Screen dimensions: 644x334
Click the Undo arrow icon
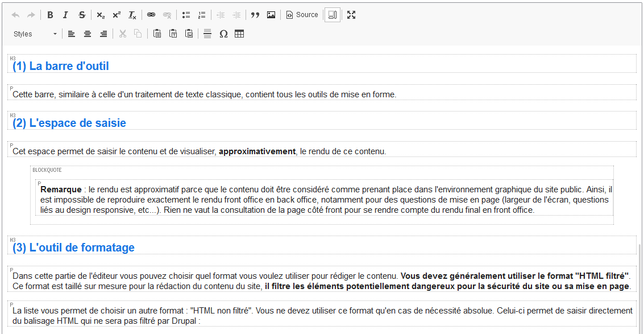click(15, 14)
